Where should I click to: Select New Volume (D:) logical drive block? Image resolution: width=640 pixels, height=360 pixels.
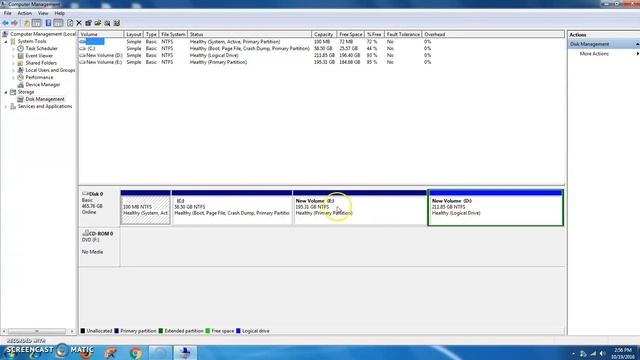[496, 207]
